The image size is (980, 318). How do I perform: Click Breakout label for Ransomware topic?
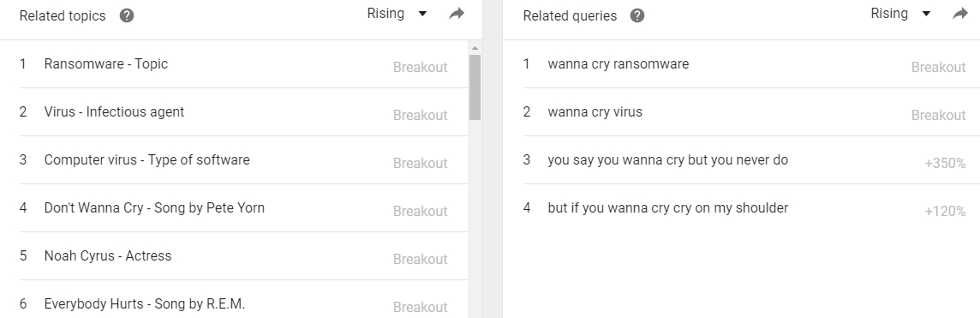[x=420, y=68]
